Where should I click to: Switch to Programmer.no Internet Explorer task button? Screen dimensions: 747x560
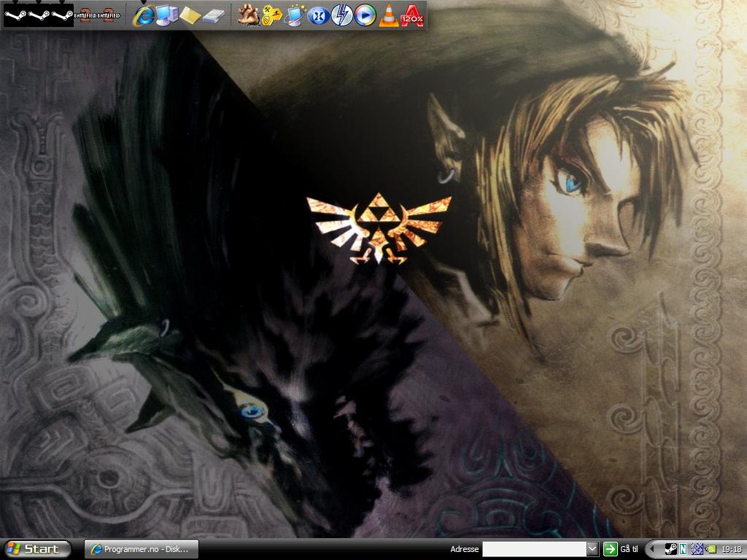(142, 549)
